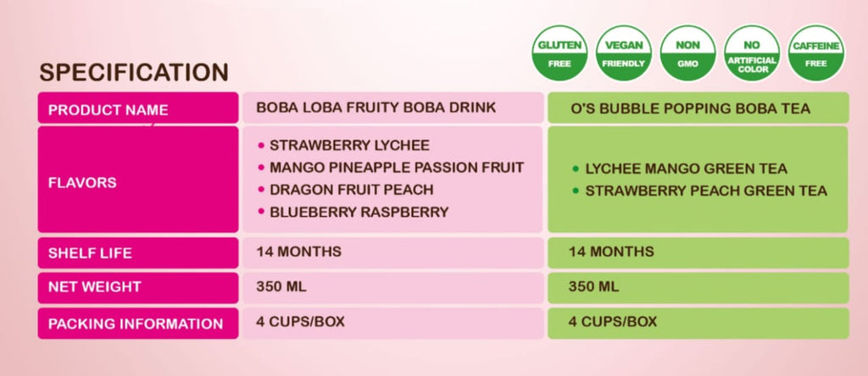Click the No Artificial Color badge
868x376 pixels.
coord(752,53)
